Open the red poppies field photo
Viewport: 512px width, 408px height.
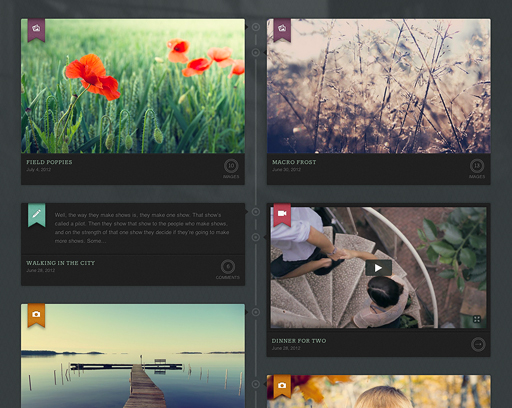tap(133, 86)
